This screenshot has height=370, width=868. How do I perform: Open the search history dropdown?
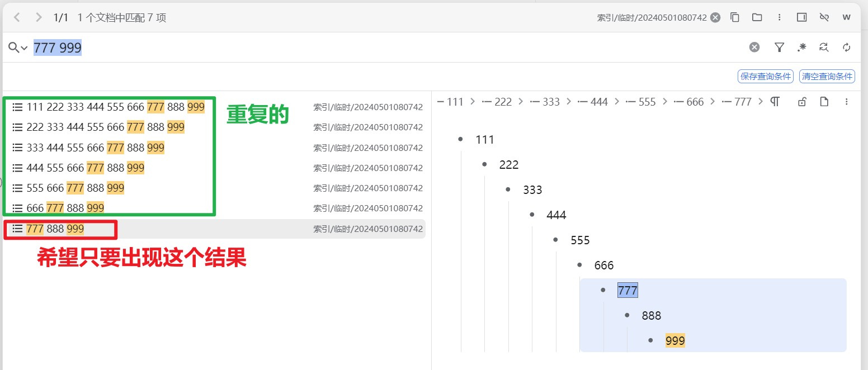pyautogui.click(x=18, y=48)
